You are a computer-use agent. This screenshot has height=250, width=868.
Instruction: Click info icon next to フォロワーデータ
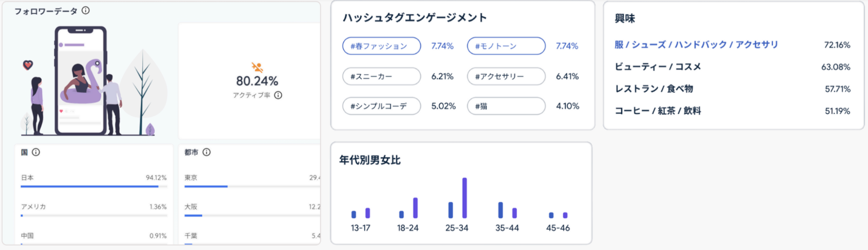pos(86,11)
